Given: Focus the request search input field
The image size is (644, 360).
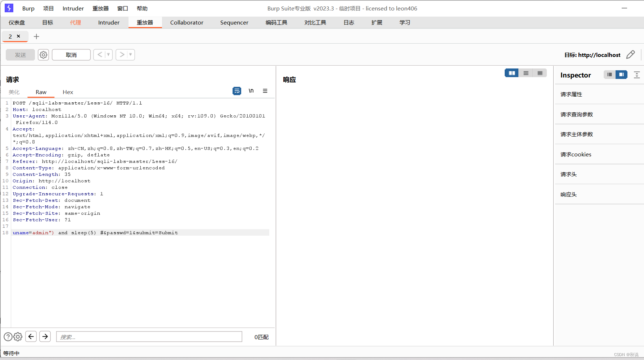Looking at the screenshot, I should (x=149, y=337).
